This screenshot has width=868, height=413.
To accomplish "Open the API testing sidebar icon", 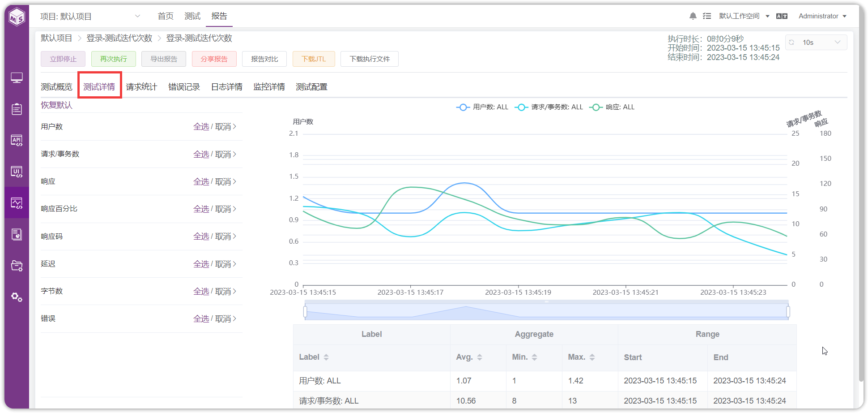I will 17,140.
